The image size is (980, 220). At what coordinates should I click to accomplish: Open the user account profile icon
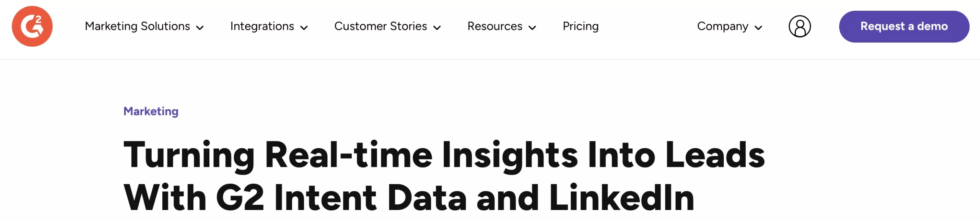coord(799,26)
